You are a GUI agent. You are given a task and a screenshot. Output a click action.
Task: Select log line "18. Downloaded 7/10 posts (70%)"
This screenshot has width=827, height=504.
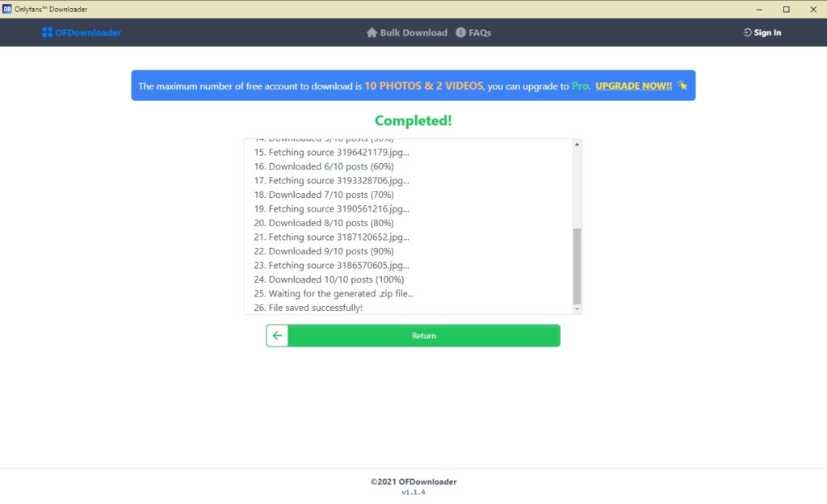coord(324,195)
